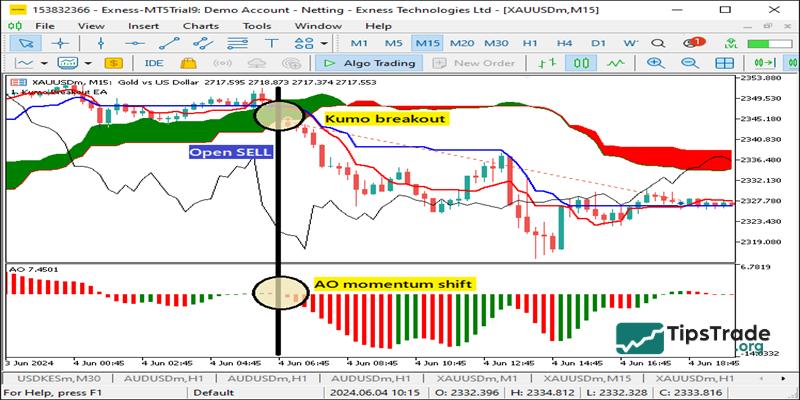Expand the chart type dropdown arrow
This screenshot has height=400, width=800.
[46, 63]
